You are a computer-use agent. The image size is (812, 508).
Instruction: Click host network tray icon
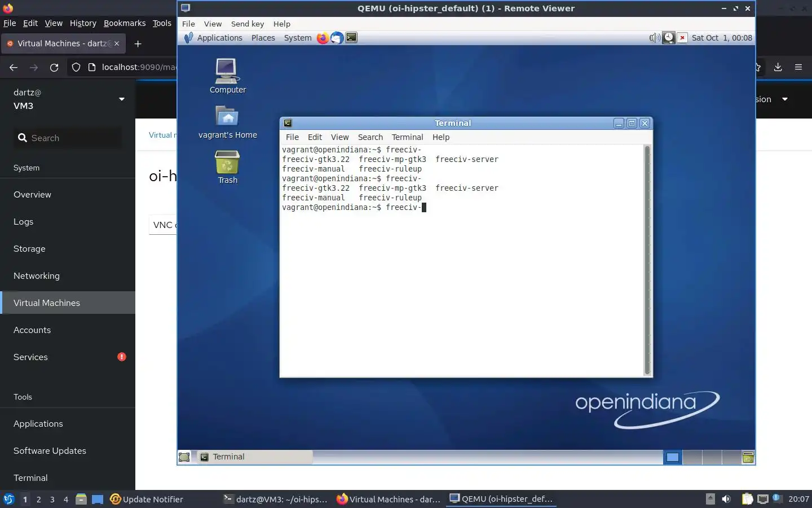(763, 499)
